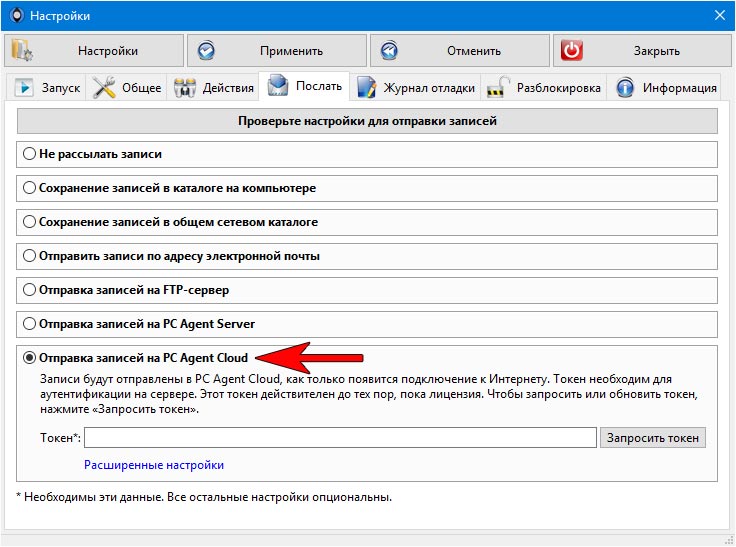Click the Применить checkmark icon
Viewport: 736px width, 547px height.
tap(206, 51)
